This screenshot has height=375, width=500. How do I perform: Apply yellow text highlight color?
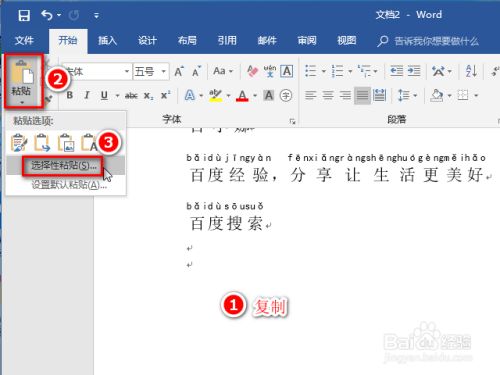(215, 96)
